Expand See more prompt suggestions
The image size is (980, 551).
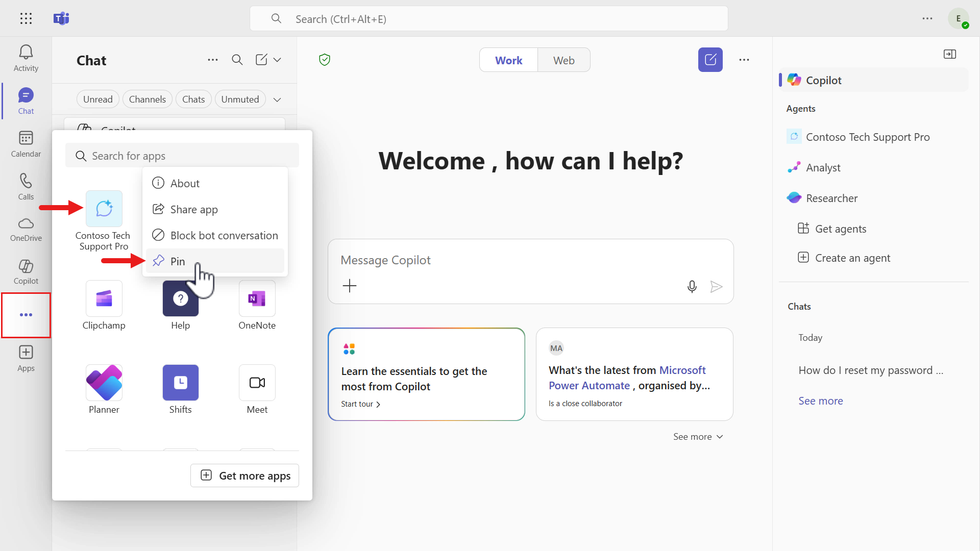(698, 437)
